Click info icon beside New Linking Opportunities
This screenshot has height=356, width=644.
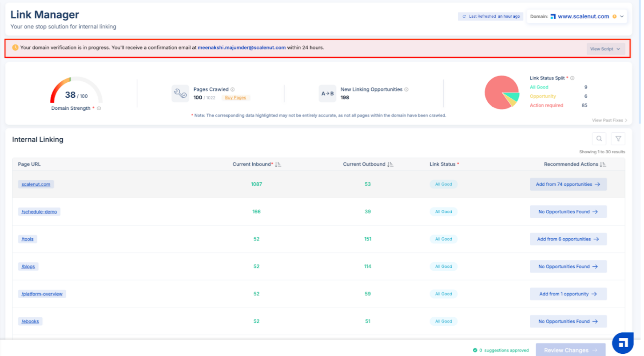406,89
